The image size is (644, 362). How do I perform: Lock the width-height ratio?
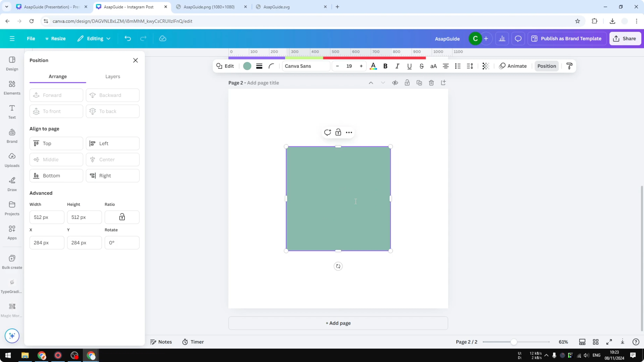coord(122,217)
